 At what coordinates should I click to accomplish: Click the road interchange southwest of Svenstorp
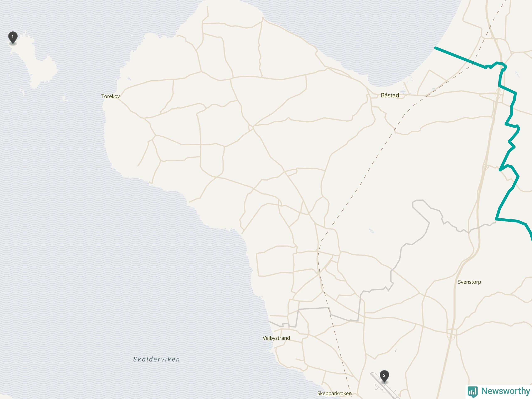[x=452, y=335]
